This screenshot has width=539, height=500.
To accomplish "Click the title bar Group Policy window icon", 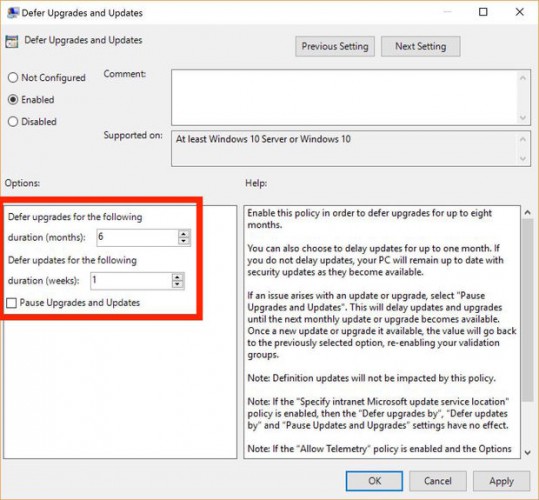I will click(x=13, y=13).
